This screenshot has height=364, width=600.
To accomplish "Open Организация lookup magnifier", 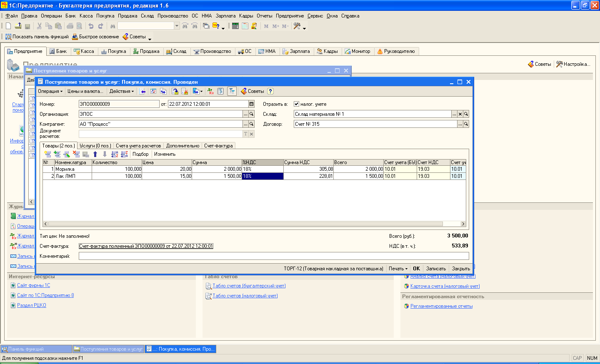I will click(252, 114).
